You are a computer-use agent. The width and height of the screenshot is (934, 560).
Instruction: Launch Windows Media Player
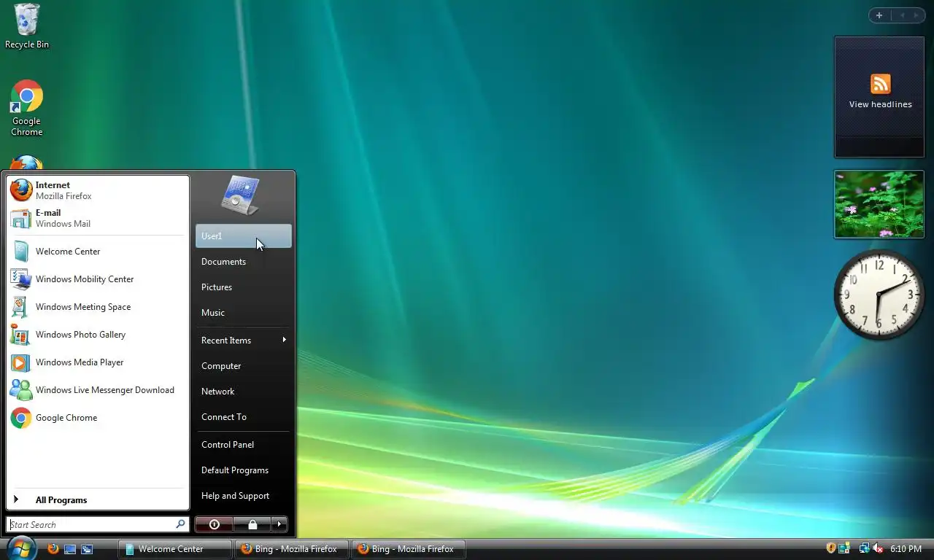pyautogui.click(x=98, y=362)
